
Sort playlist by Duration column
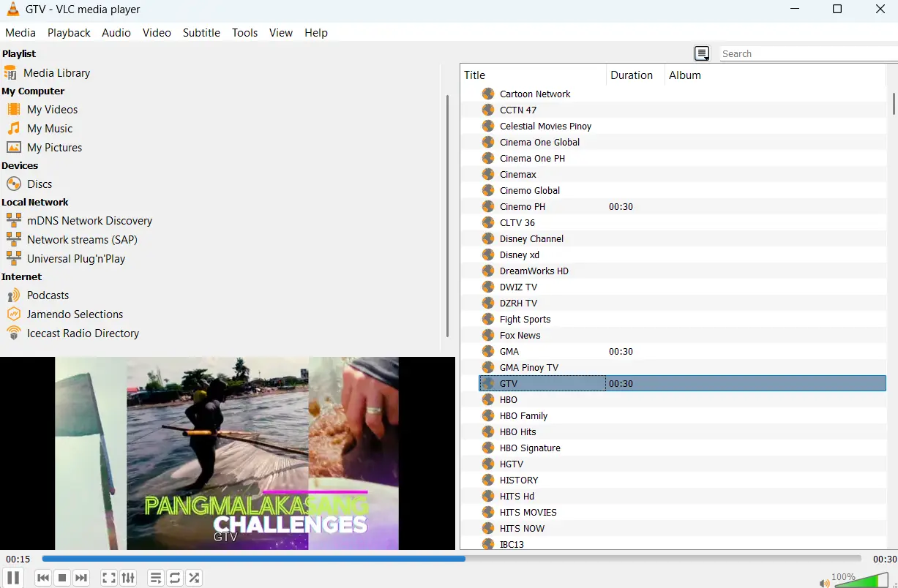[635, 75]
